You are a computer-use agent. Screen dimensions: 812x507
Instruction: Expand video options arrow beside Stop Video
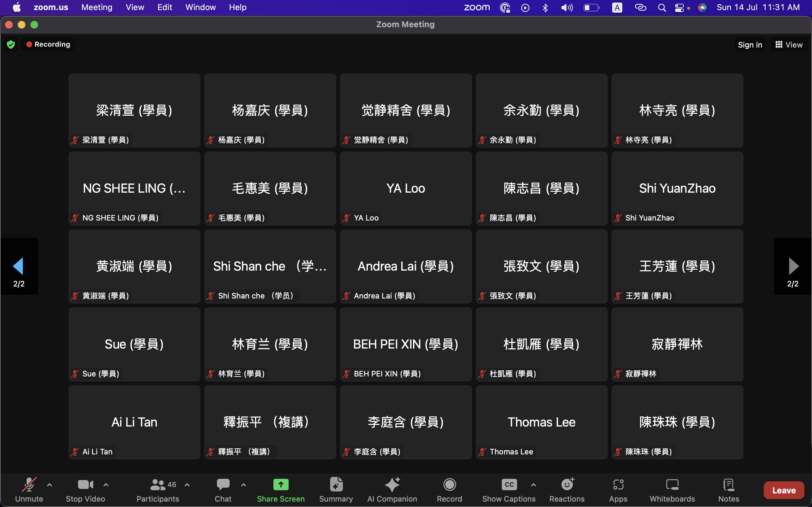(x=106, y=485)
